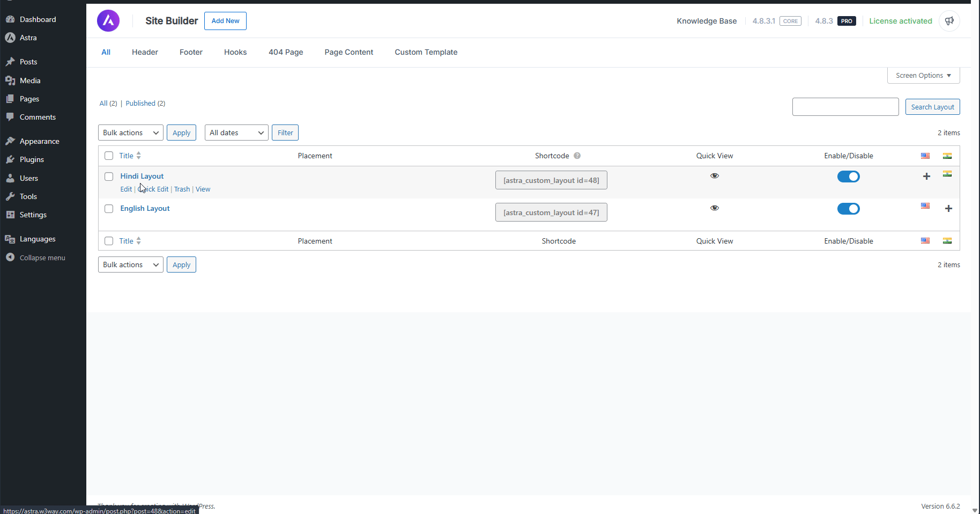Click the Search Layout button
Screen dimensions: 980x514
pyautogui.click(x=932, y=107)
